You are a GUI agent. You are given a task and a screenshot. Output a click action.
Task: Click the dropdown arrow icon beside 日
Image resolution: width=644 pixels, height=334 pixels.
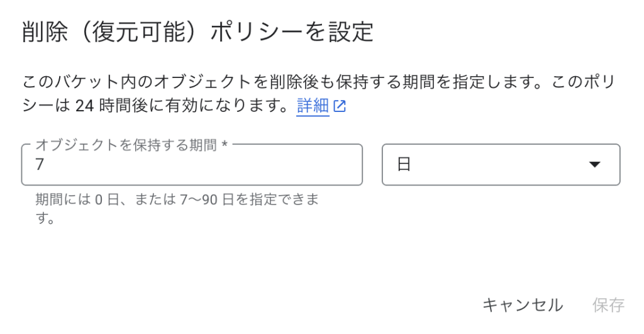coord(594,164)
